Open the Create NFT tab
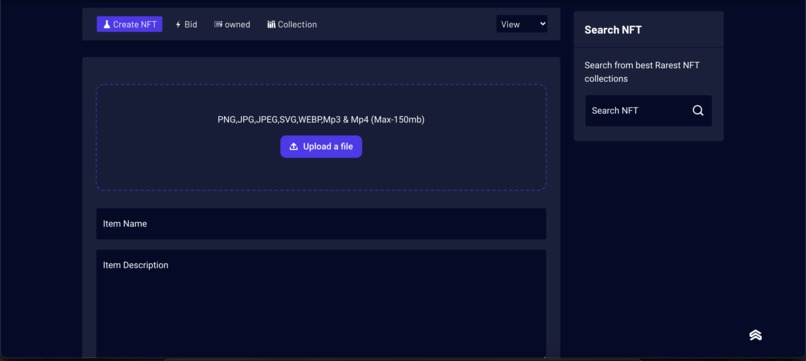 pyautogui.click(x=130, y=24)
